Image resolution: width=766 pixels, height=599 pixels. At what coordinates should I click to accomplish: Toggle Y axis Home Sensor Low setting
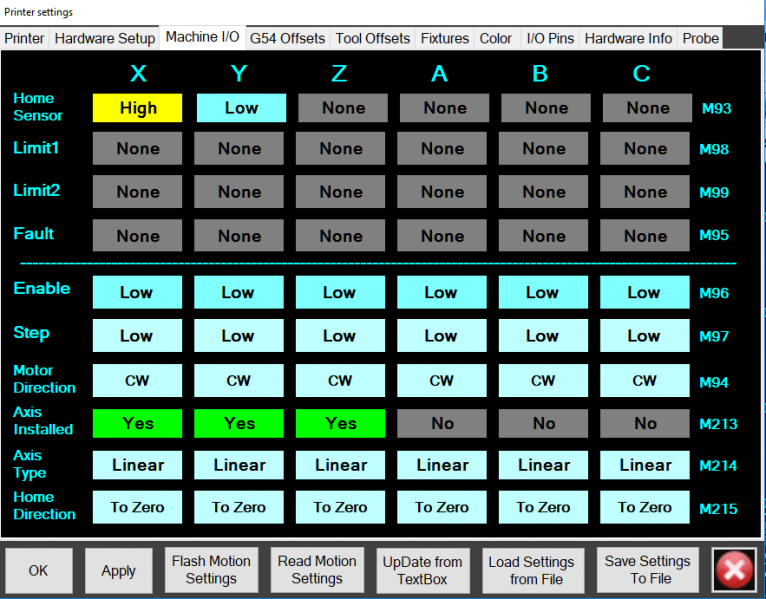[x=241, y=108]
